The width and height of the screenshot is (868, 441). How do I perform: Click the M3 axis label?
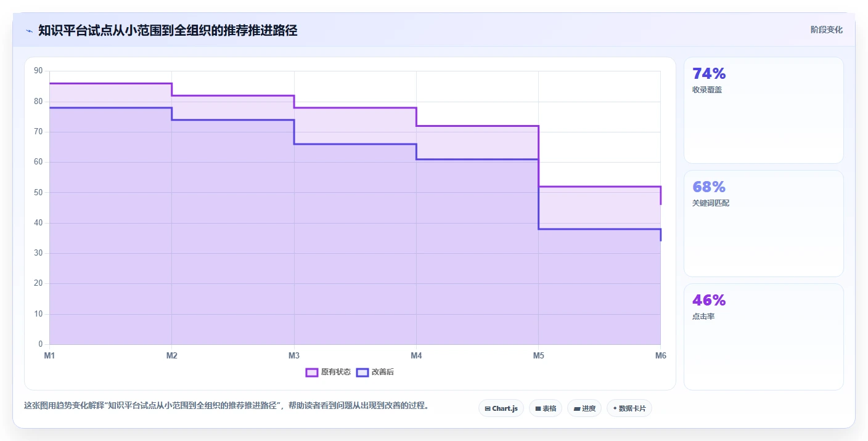pos(294,355)
